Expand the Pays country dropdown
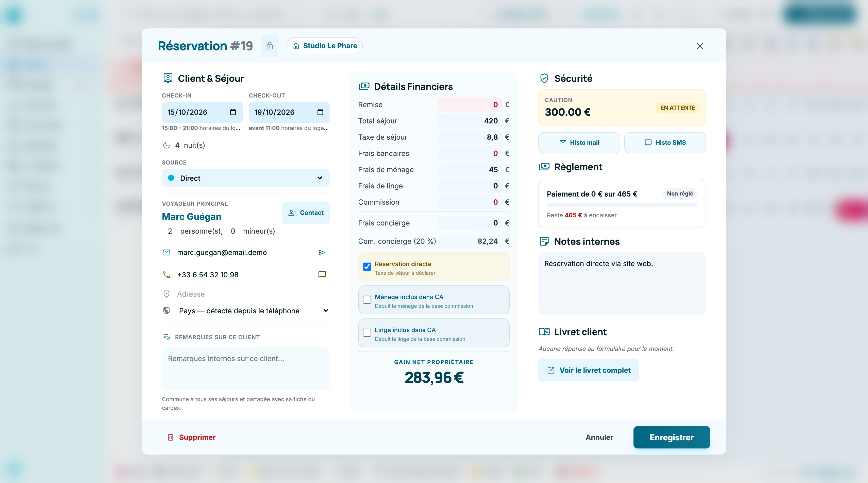Screen dimensions: 868x483 [x=246, y=310]
